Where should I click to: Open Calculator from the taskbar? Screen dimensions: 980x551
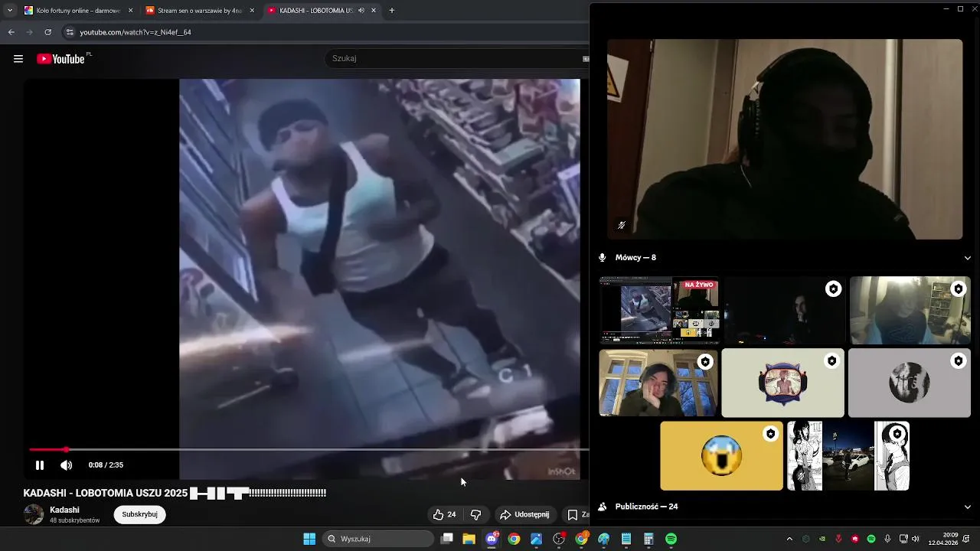click(x=648, y=539)
